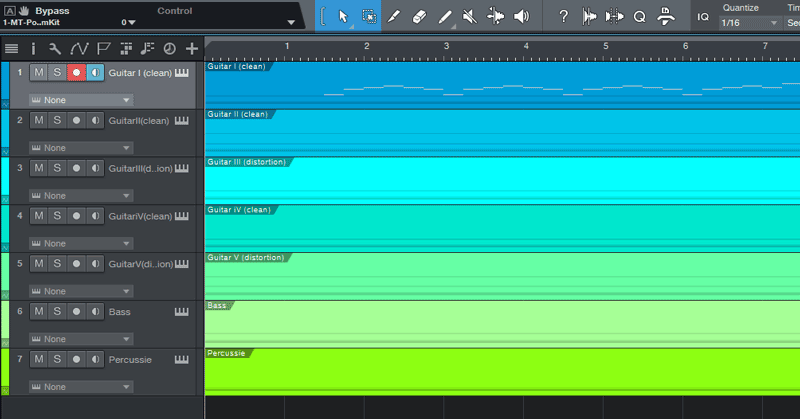Open None dropdown on Bass track
The image size is (800, 419).
pyautogui.click(x=81, y=339)
